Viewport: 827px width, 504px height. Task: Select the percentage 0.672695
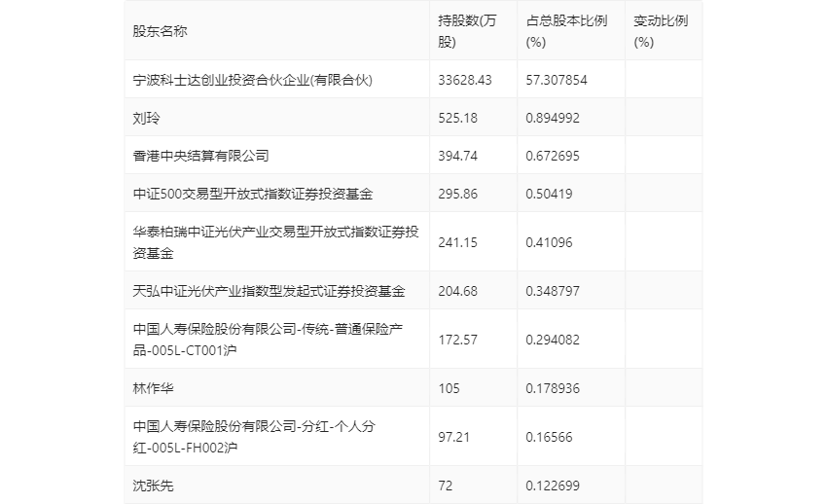tap(553, 156)
